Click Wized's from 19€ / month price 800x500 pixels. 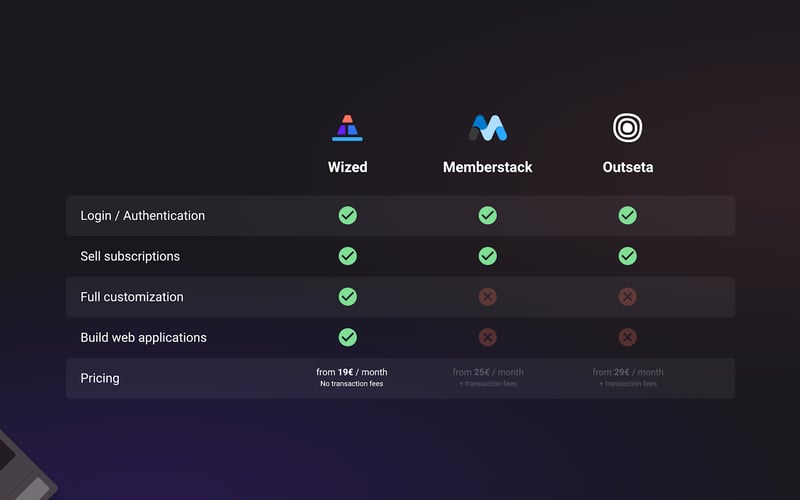tap(352, 372)
